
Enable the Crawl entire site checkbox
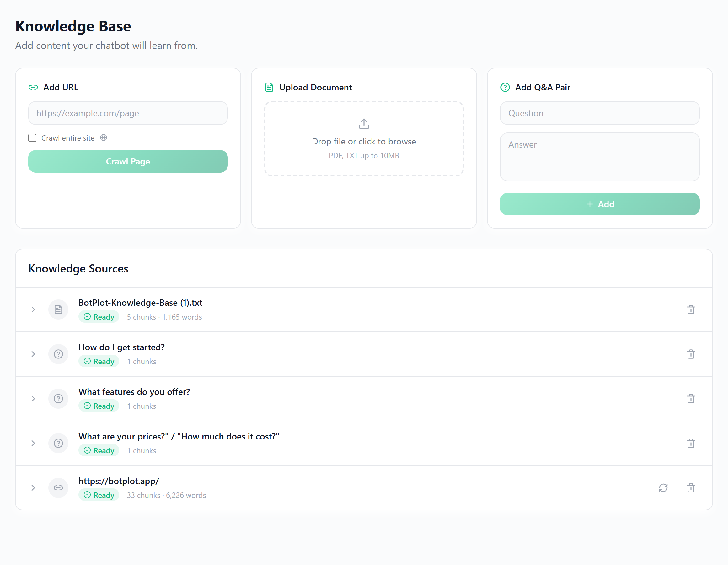click(x=32, y=138)
